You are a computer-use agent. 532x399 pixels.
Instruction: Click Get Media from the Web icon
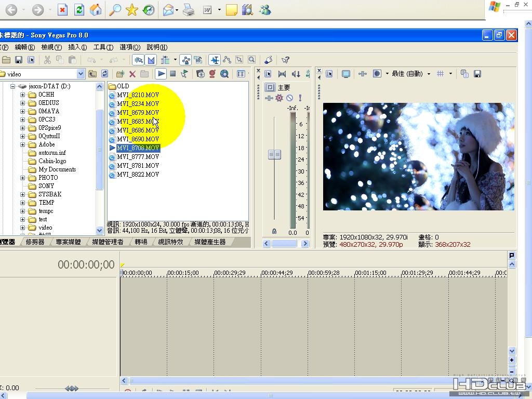tap(224, 74)
